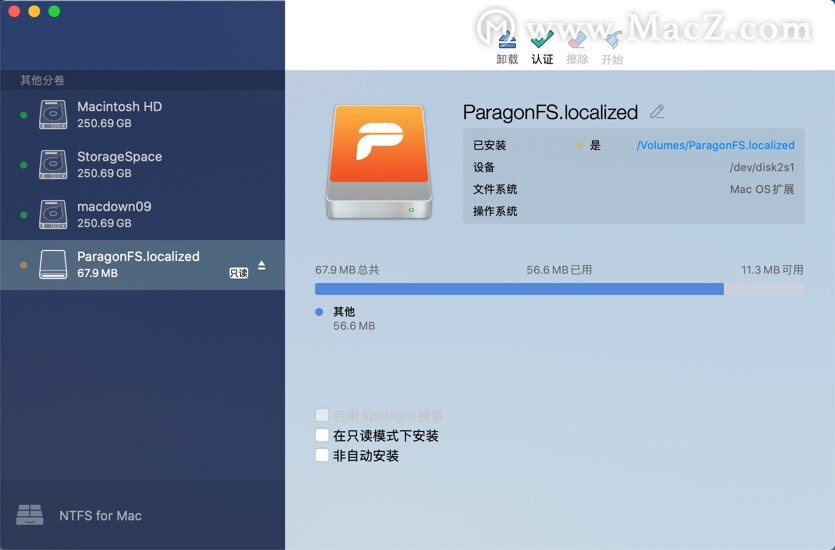Enable 在只读模式下安装 checkbox

(x=322, y=435)
